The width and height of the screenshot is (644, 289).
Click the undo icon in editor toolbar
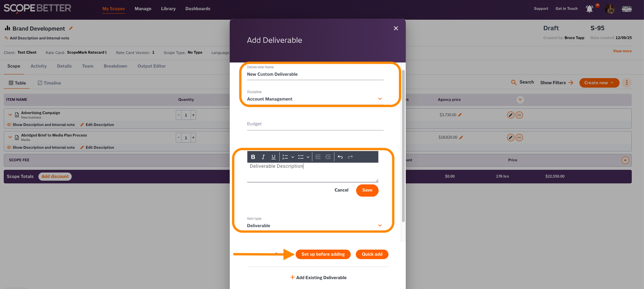(340, 157)
